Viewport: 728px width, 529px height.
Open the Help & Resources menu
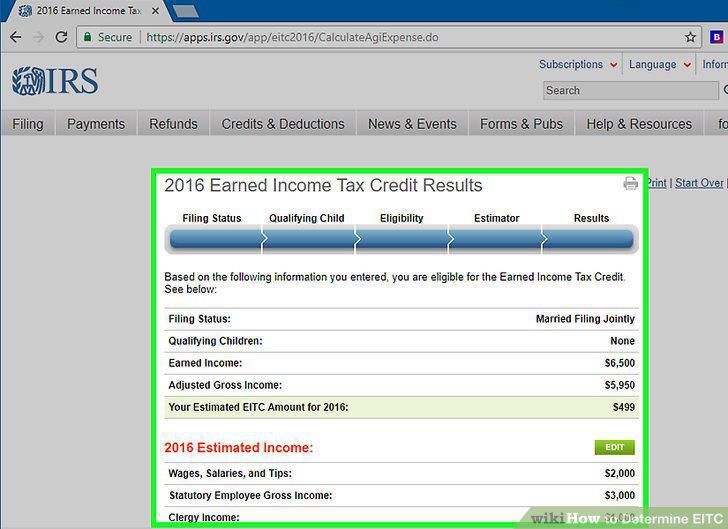(639, 124)
